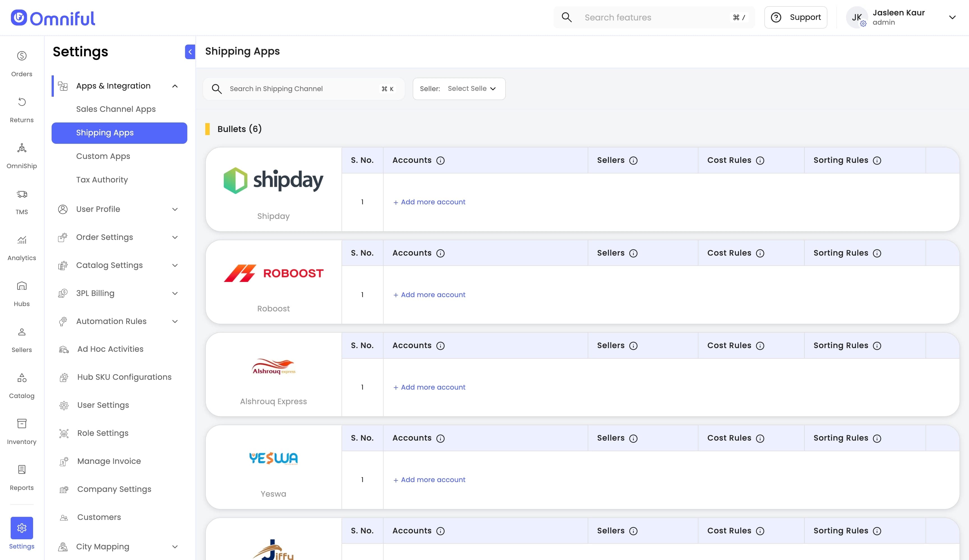The image size is (969, 560).
Task: Expand the City Mapping section
Action: (175, 547)
